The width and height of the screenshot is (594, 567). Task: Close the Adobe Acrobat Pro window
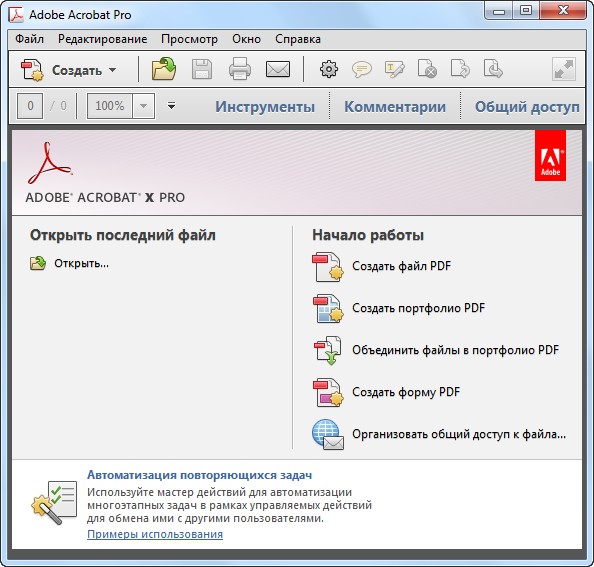[563, 11]
